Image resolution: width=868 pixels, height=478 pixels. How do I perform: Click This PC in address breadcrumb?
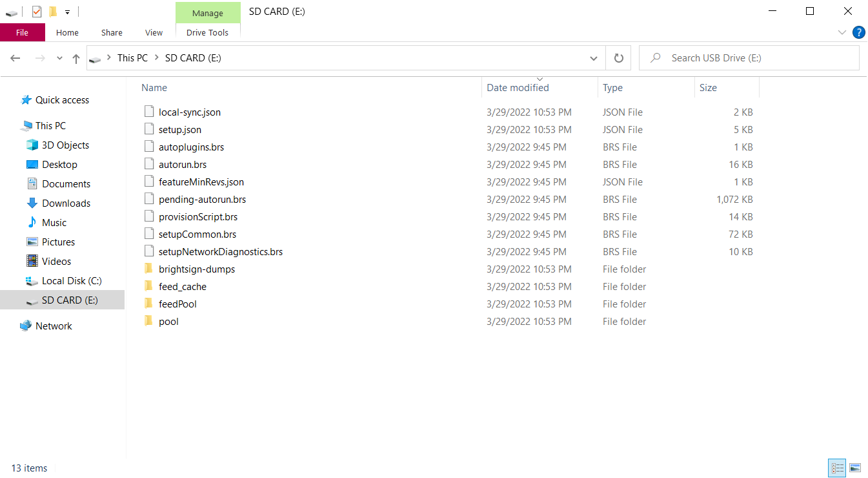coord(132,58)
